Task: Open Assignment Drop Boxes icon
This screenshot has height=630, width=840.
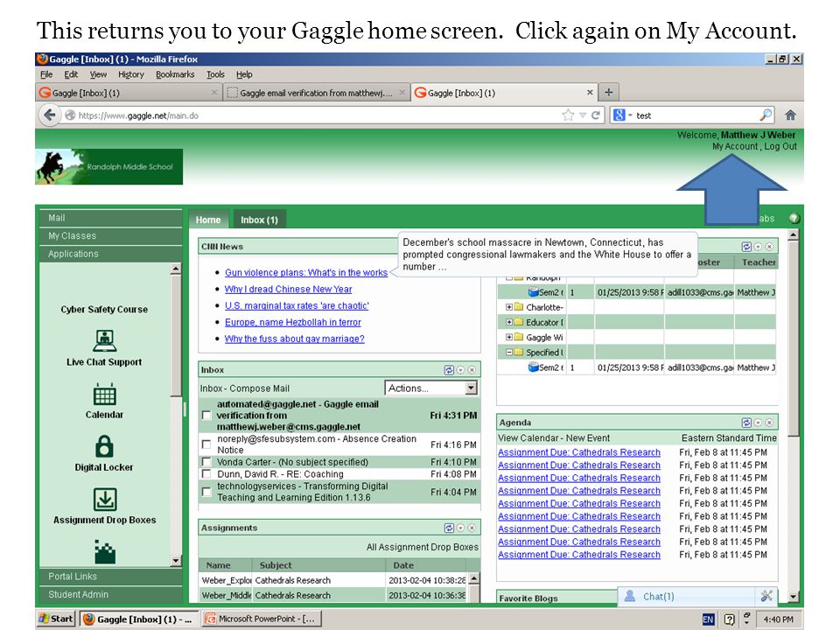Action: point(105,499)
